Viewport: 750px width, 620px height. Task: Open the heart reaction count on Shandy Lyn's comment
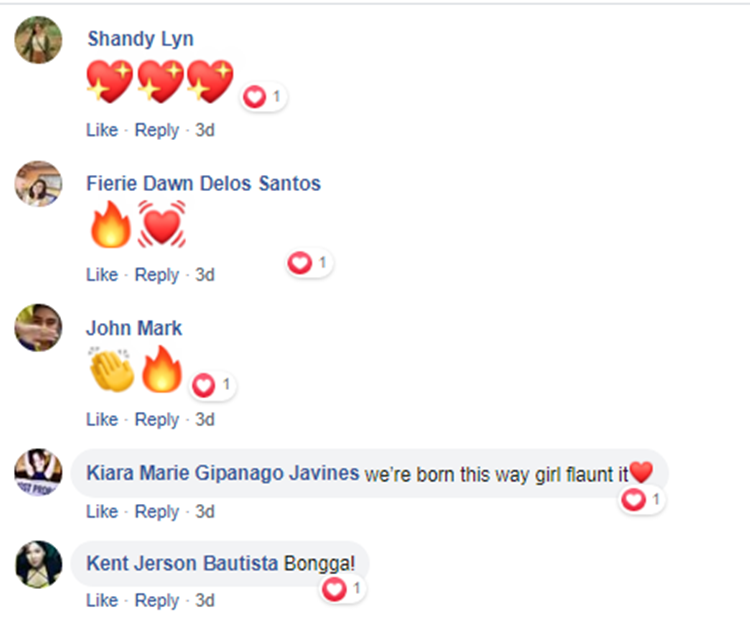pos(263,97)
